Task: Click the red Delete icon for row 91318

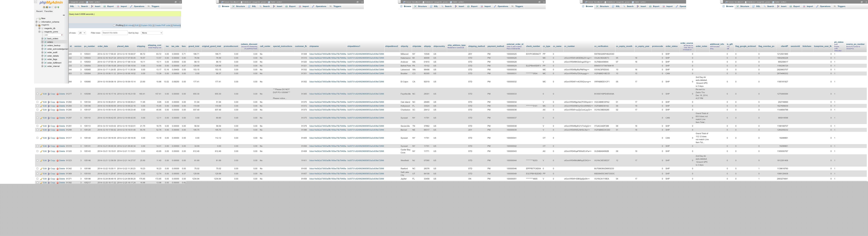Action: (58, 146)
